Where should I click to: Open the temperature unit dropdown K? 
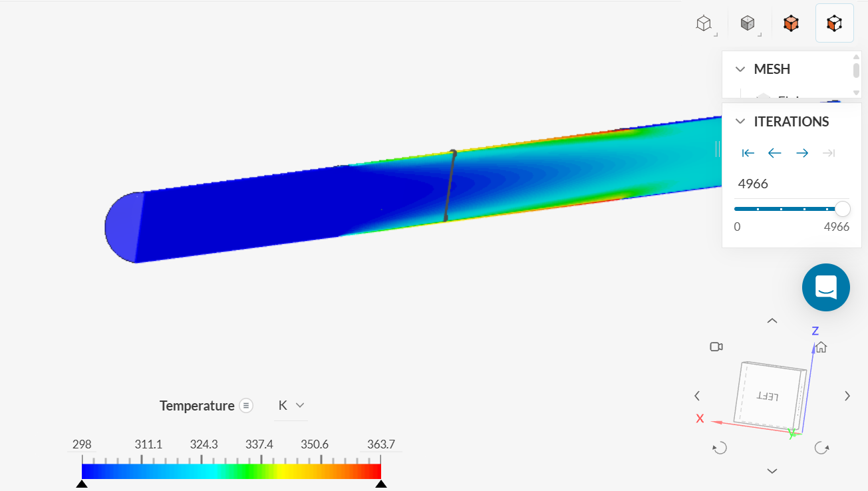291,406
